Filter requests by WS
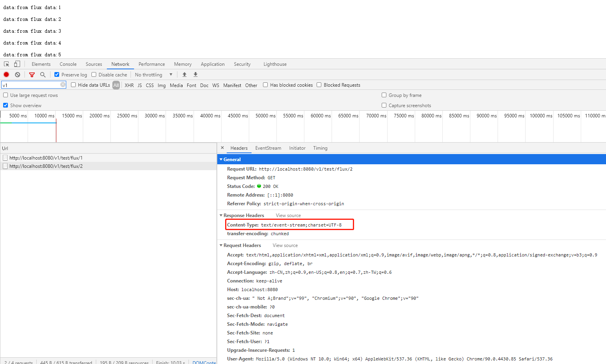This screenshot has width=606, height=364. pyautogui.click(x=216, y=85)
